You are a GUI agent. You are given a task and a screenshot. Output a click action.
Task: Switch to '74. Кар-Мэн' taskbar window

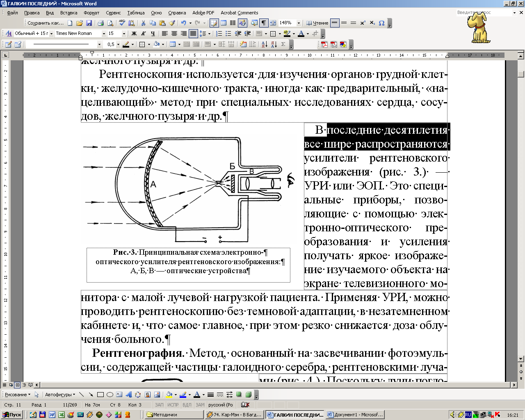(x=235, y=415)
